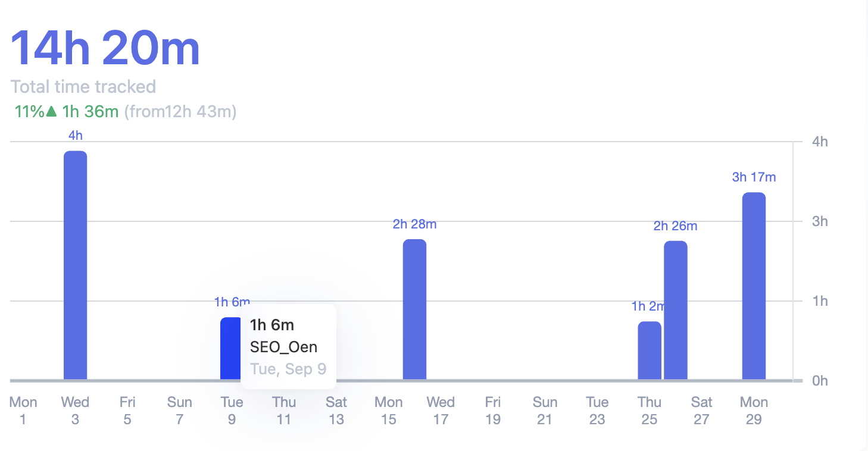
Task: Click the 14h 20m total time heading
Action: click(x=105, y=48)
